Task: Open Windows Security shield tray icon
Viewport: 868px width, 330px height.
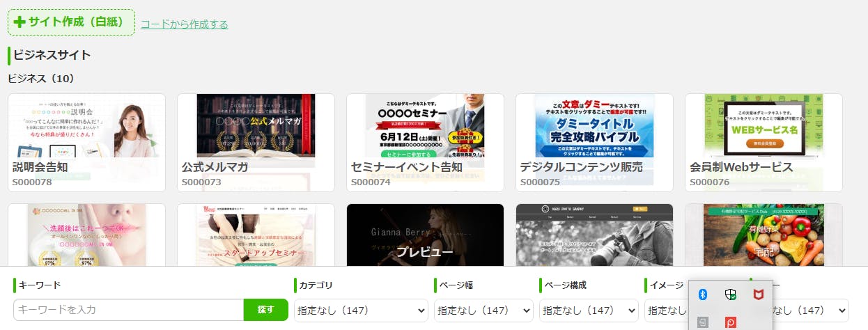Action: click(730, 295)
